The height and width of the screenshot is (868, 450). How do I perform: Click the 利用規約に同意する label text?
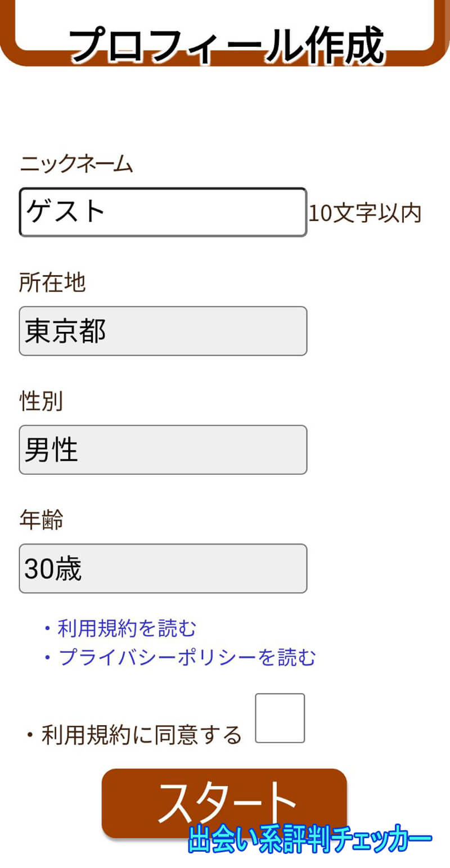[141, 735]
